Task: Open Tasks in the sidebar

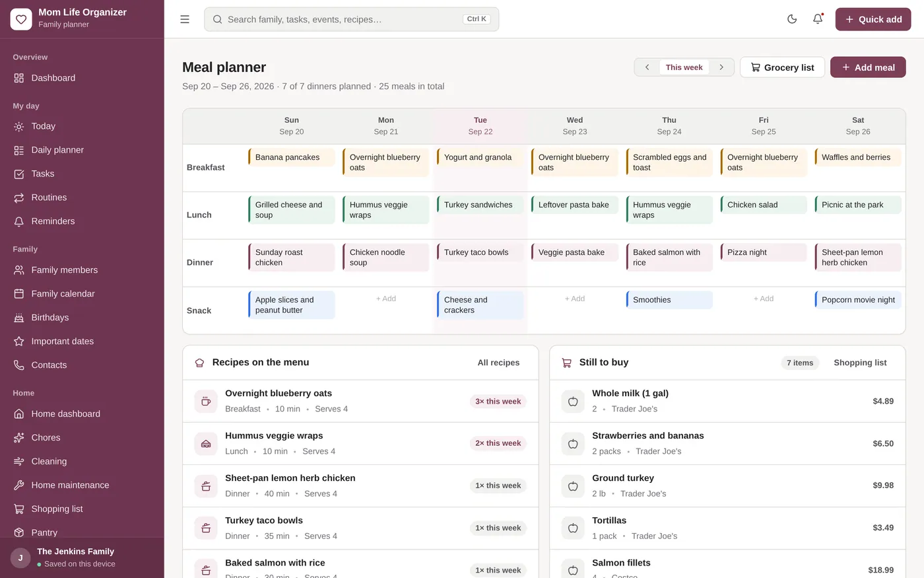Action: (82, 174)
